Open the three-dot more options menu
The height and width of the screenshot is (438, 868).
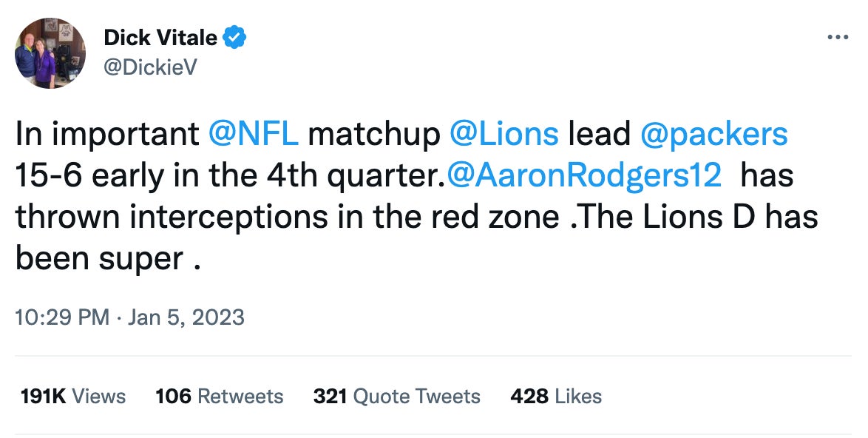(x=837, y=36)
